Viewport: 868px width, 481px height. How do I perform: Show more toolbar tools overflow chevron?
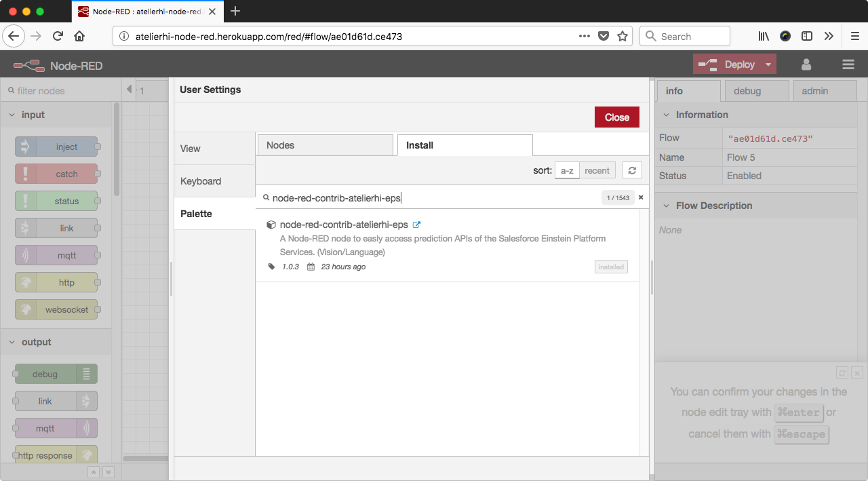829,36
